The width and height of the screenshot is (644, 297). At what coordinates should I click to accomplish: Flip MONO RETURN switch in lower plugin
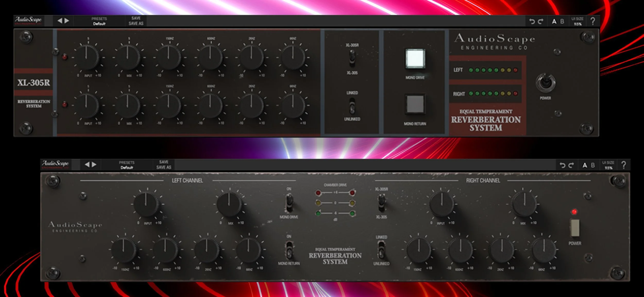pos(289,250)
